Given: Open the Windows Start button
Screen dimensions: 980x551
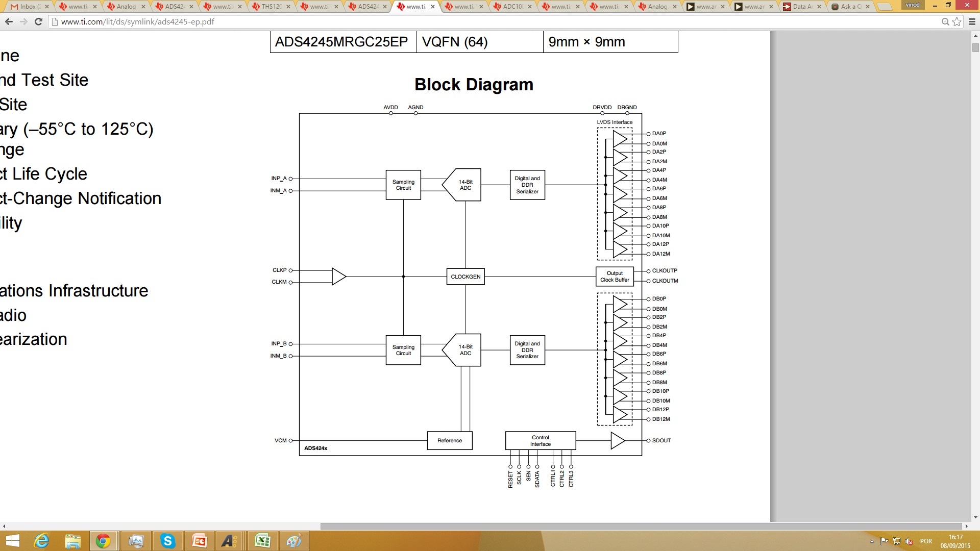Looking at the screenshot, I should [x=12, y=541].
